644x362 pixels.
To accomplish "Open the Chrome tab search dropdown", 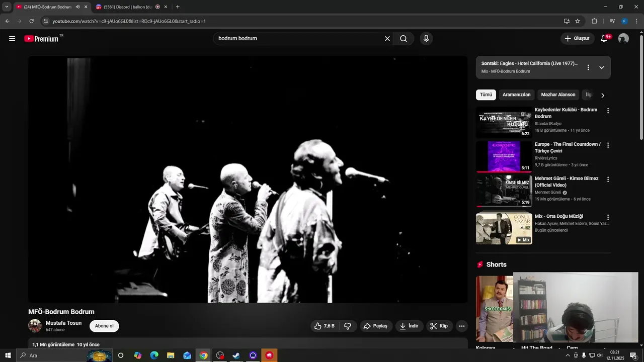I will coord(7,7).
